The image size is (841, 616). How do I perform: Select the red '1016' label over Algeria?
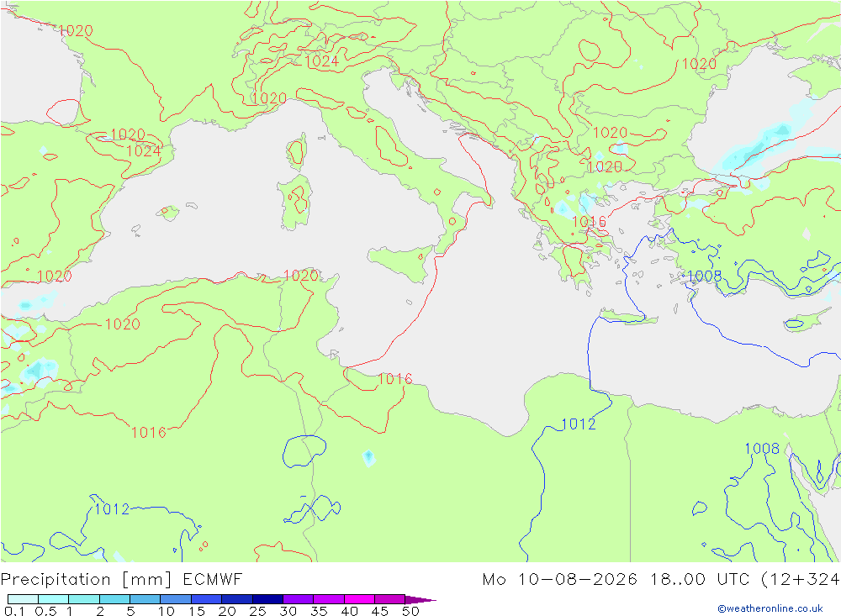pos(149,433)
